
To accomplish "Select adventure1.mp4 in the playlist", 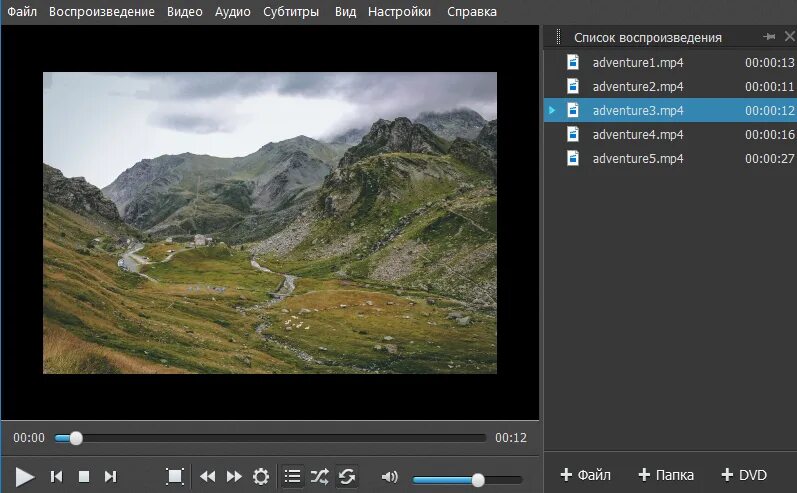I will (670, 63).
